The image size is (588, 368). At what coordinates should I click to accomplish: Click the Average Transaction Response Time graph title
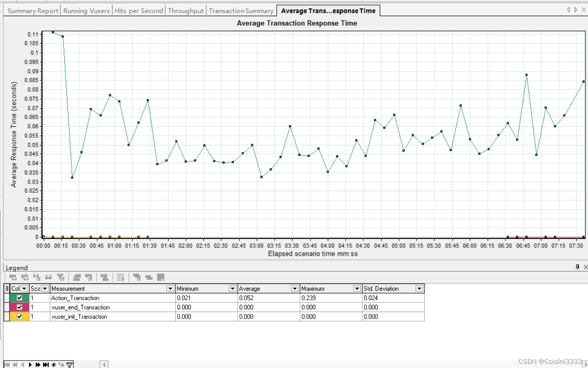point(297,23)
